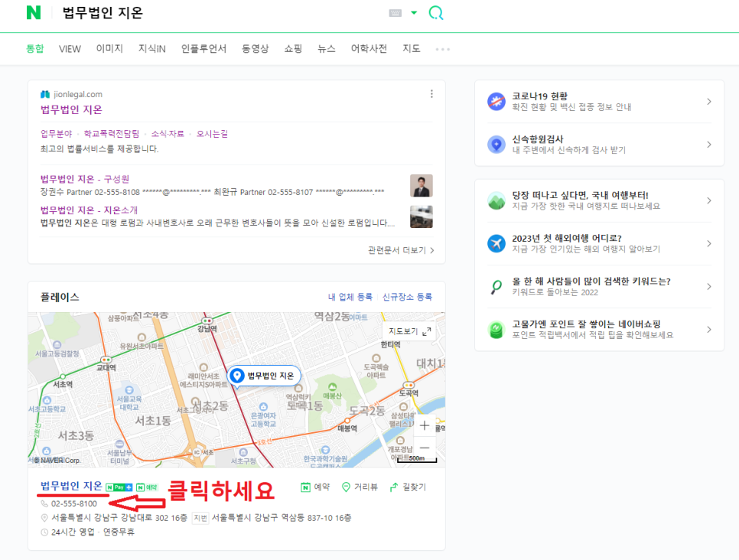Click the lawyer portrait thumbnail

(422, 185)
